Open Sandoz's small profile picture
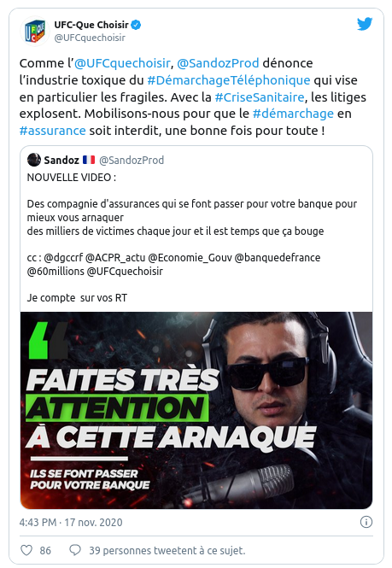392x568 pixels. (x=34, y=160)
